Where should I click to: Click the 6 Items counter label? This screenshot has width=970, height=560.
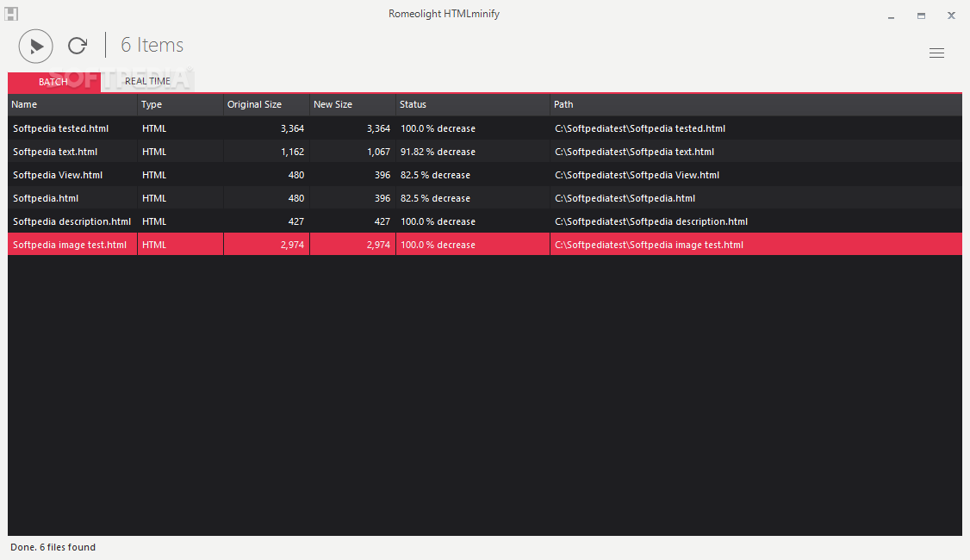(152, 45)
